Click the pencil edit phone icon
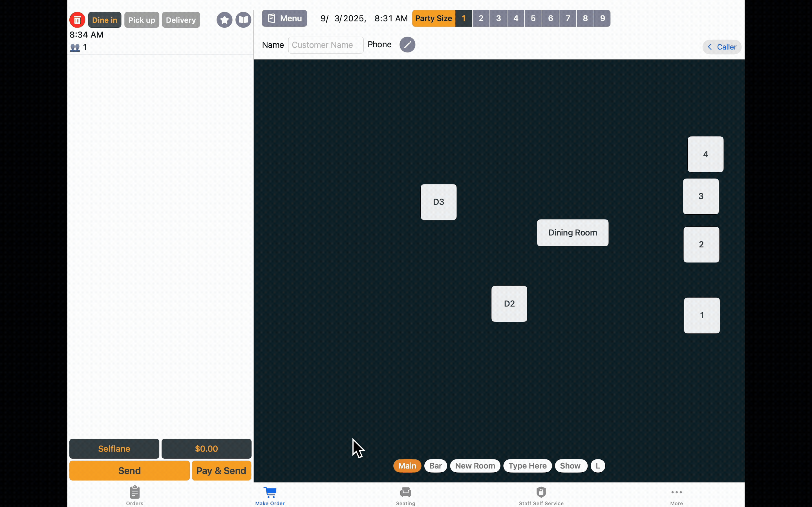Image resolution: width=812 pixels, height=507 pixels. (x=407, y=45)
